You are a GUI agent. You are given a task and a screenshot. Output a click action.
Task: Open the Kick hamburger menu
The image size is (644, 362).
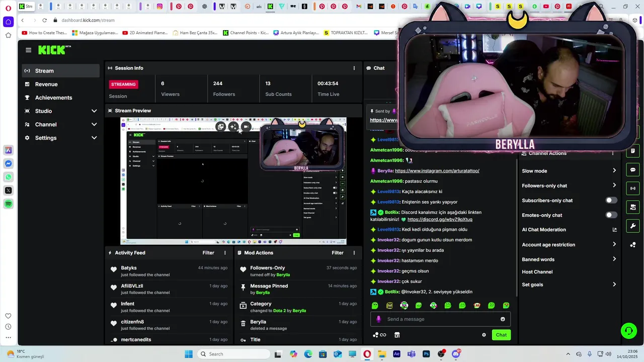click(x=28, y=50)
